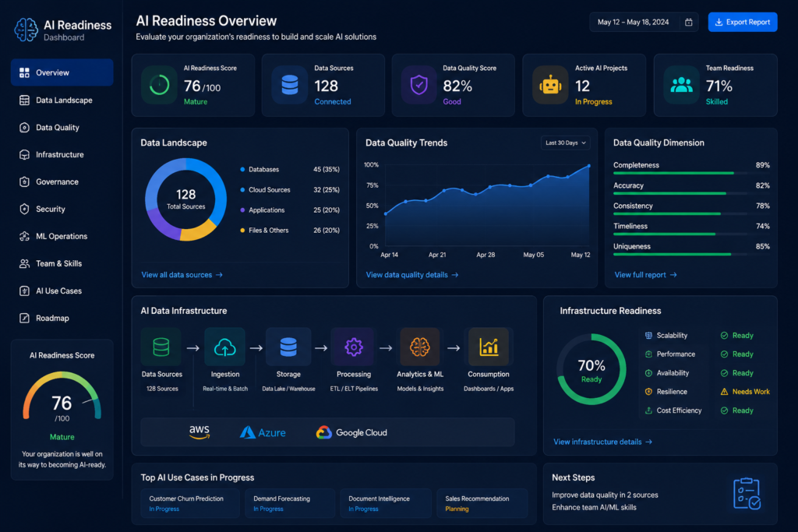Screen dimensions: 798x532
Task: Click the Performance Ready status
Action: point(737,354)
